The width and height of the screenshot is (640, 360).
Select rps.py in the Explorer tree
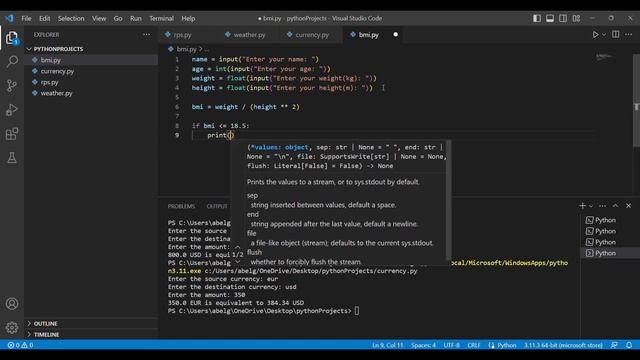pos(49,82)
